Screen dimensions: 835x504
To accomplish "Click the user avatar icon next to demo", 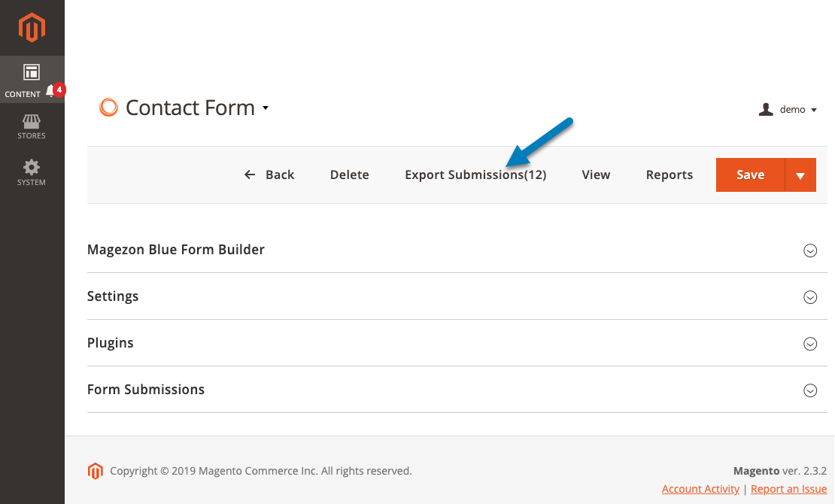I will point(766,110).
